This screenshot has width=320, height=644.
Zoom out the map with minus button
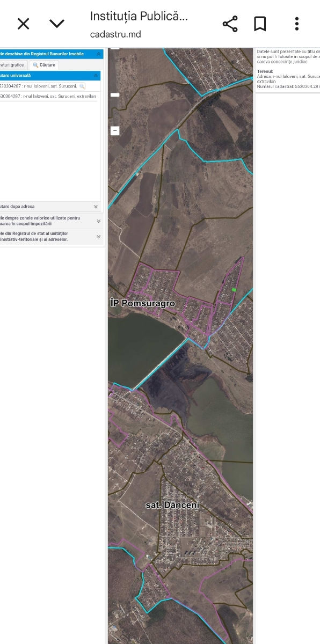(115, 130)
